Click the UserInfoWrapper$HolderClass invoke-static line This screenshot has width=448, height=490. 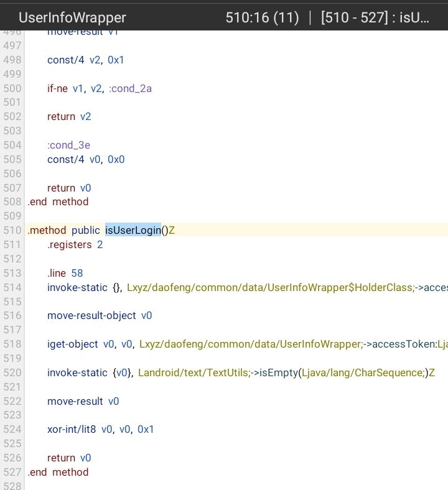pyautogui.click(x=248, y=287)
